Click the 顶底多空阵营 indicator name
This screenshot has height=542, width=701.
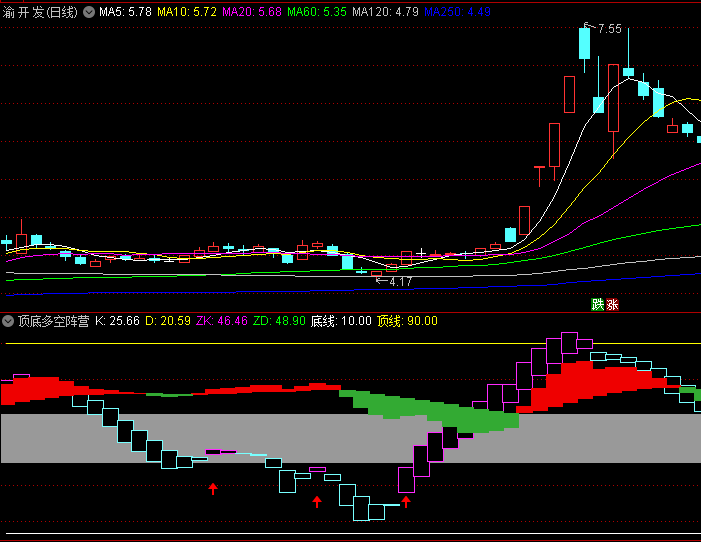pyautogui.click(x=54, y=321)
